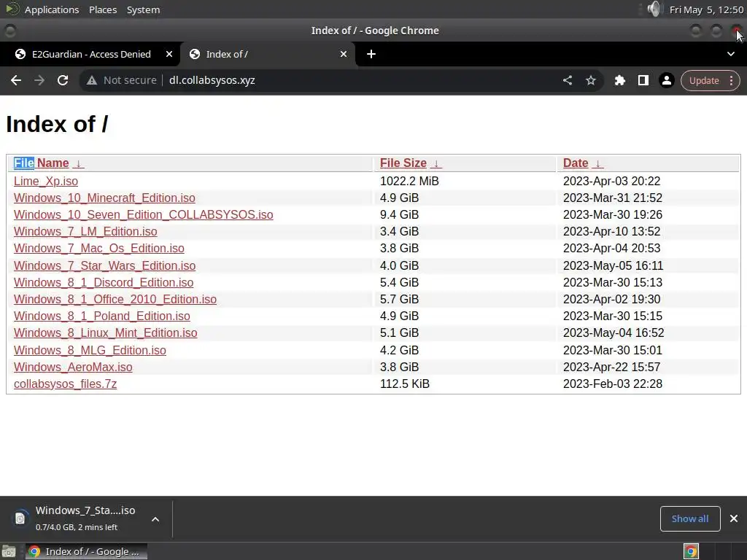Image resolution: width=747 pixels, height=560 pixels.
Task: Expand the tab search chevron
Action: (x=731, y=54)
